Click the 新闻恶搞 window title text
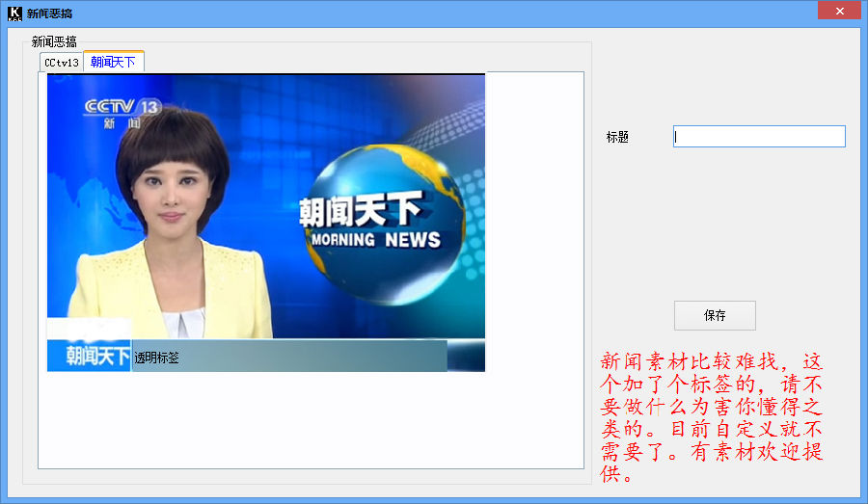The width and height of the screenshot is (868, 504). 49,13
